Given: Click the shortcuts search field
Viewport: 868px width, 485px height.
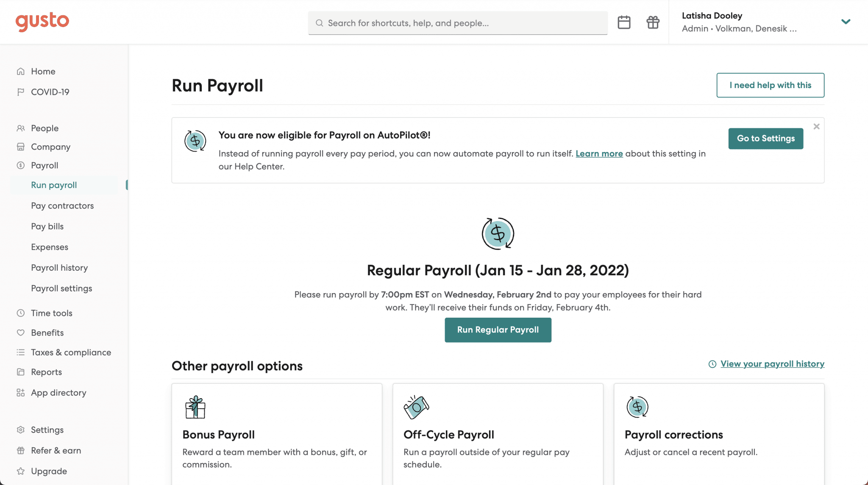Looking at the screenshot, I should [458, 23].
